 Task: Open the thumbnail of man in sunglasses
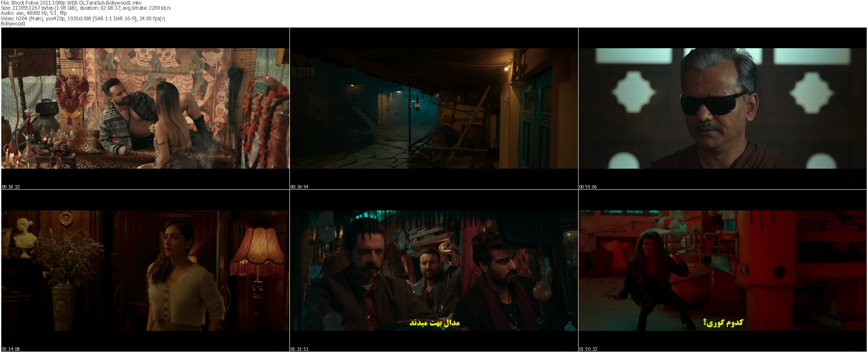click(x=723, y=108)
